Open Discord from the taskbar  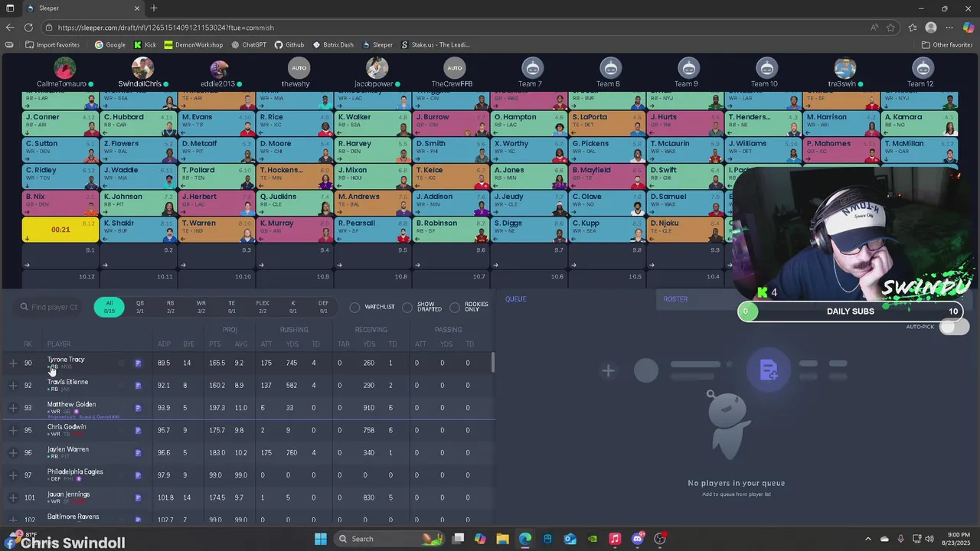(638, 539)
